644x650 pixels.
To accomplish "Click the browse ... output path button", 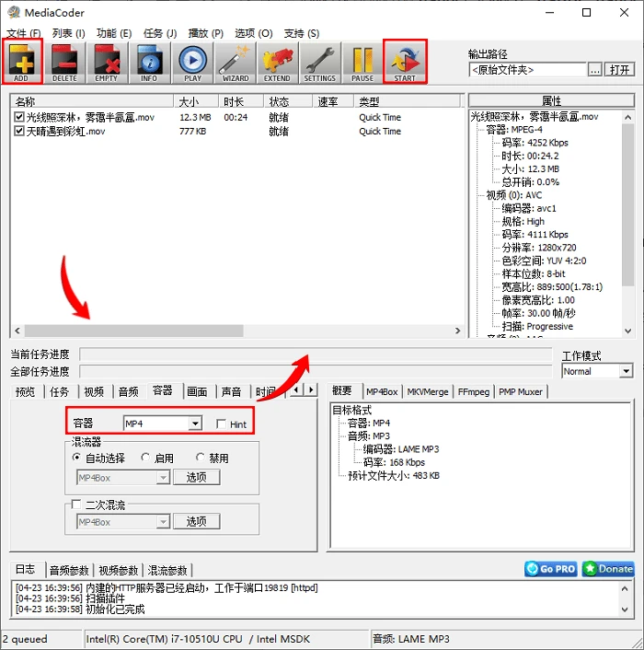I will point(594,70).
